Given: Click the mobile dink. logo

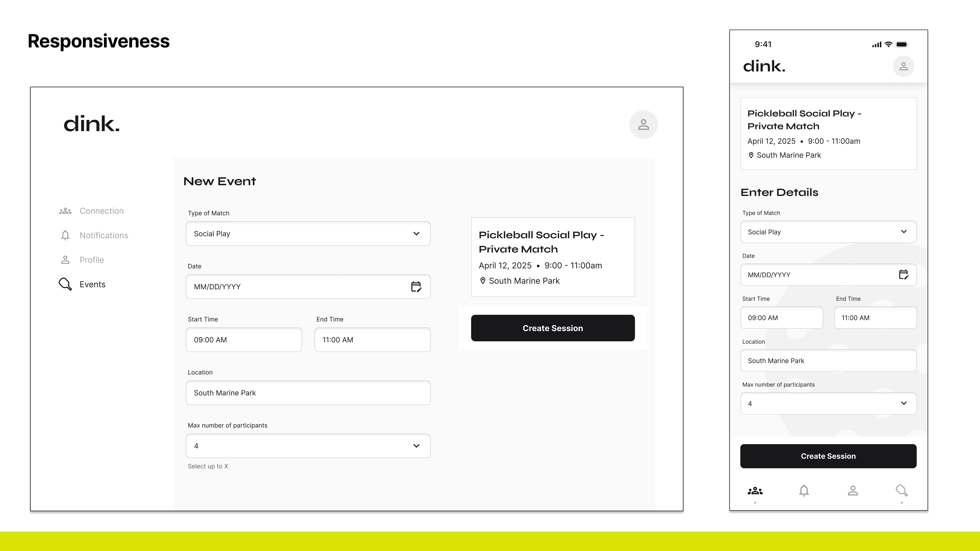Looking at the screenshot, I should [764, 66].
